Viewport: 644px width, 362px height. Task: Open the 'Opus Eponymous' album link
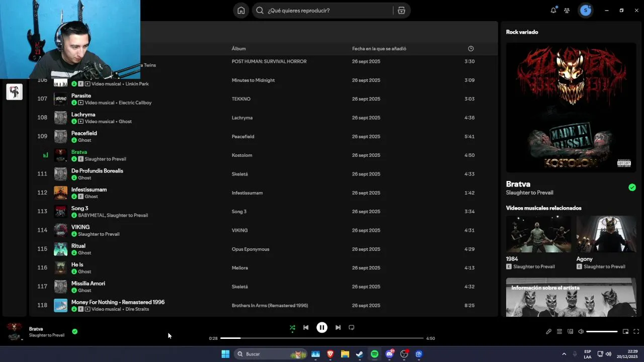click(251, 249)
